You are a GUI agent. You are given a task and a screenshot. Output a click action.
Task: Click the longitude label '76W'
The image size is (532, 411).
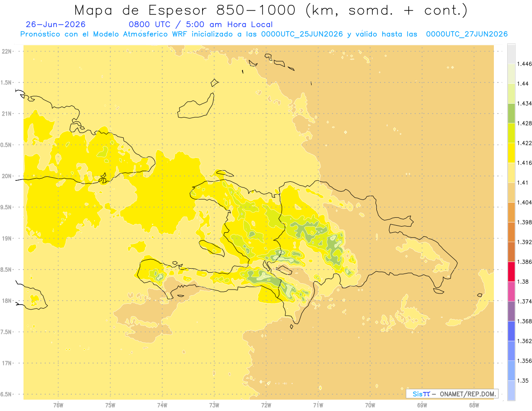coord(58,405)
